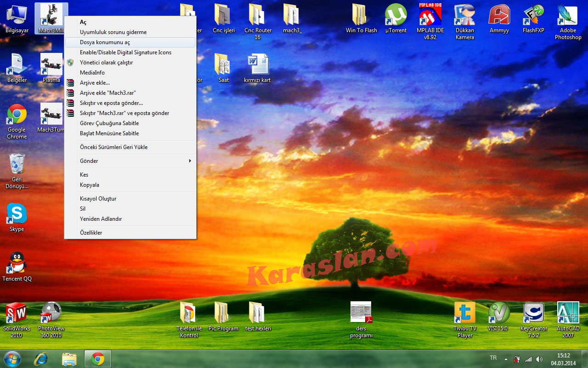Image resolution: width=588 pixels, height=368 pixels.
Task: Choose Sil from the context menu
Action: point(130,209)
